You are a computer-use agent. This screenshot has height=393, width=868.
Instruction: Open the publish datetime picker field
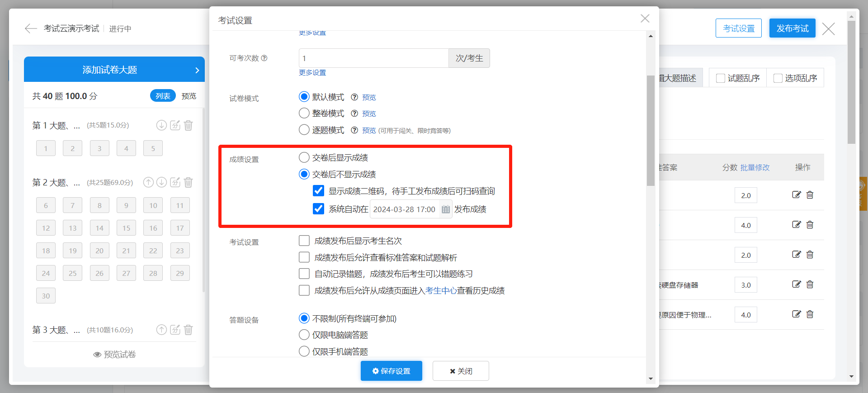pyautogui.click(x=404, y=209)
